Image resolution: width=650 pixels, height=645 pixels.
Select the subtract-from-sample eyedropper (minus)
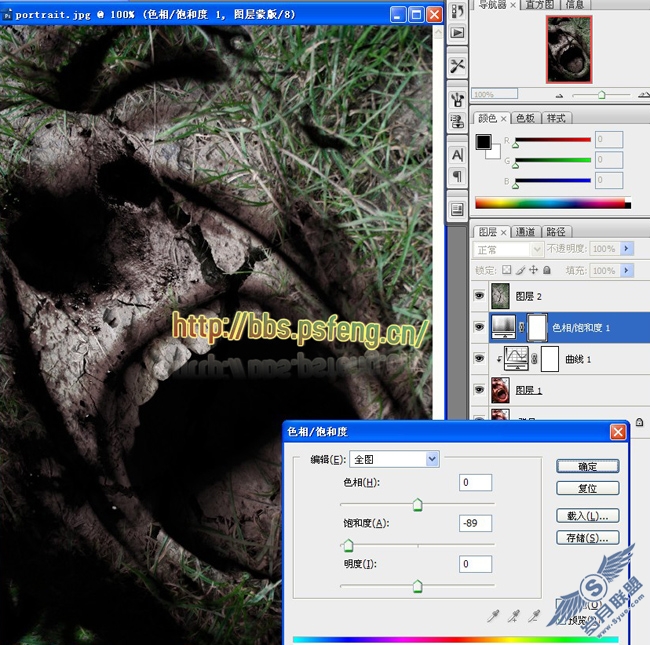point(534,616)
